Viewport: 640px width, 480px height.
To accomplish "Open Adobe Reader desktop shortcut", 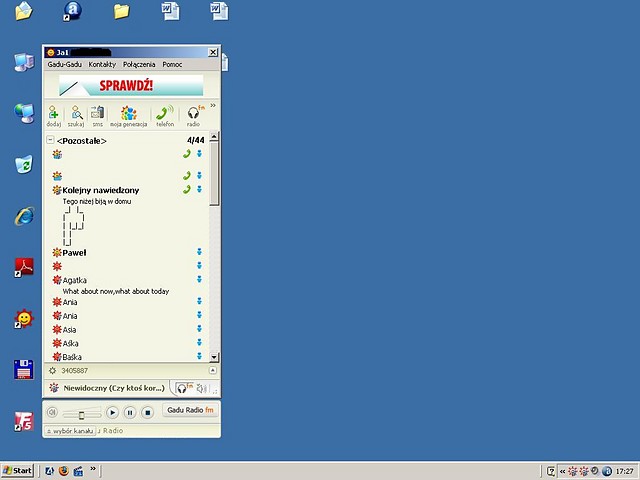I will tap(24, 268).
